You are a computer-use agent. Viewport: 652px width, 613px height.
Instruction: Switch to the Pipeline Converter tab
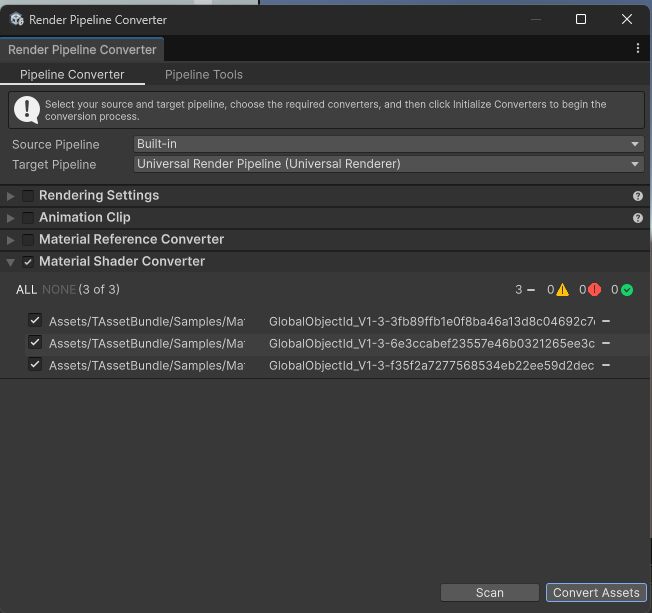pos(72,74)
